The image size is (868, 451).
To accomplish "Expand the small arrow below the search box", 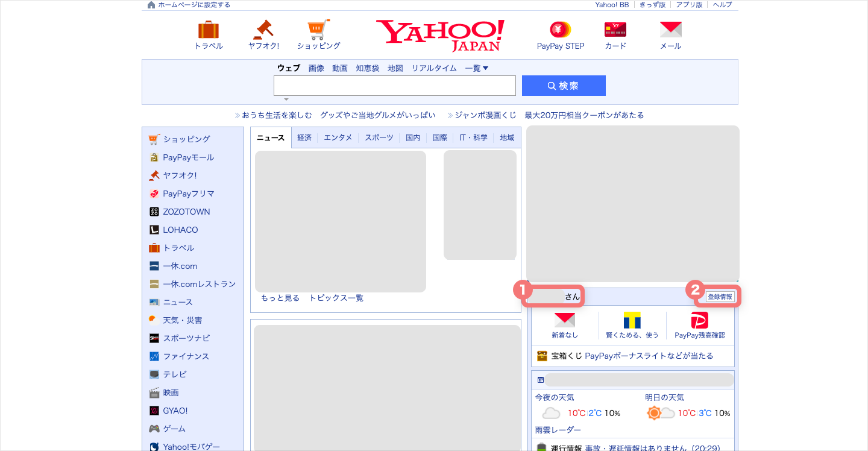I will (286, 99).
